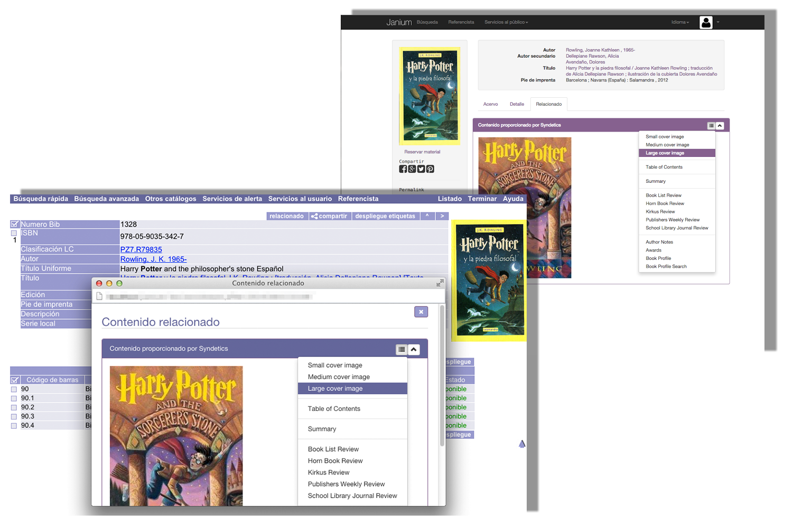The width and height of the screenshot is (793, 532).
Task: Close Contenido relacionado with purple X button
Action: coord(421,312)
